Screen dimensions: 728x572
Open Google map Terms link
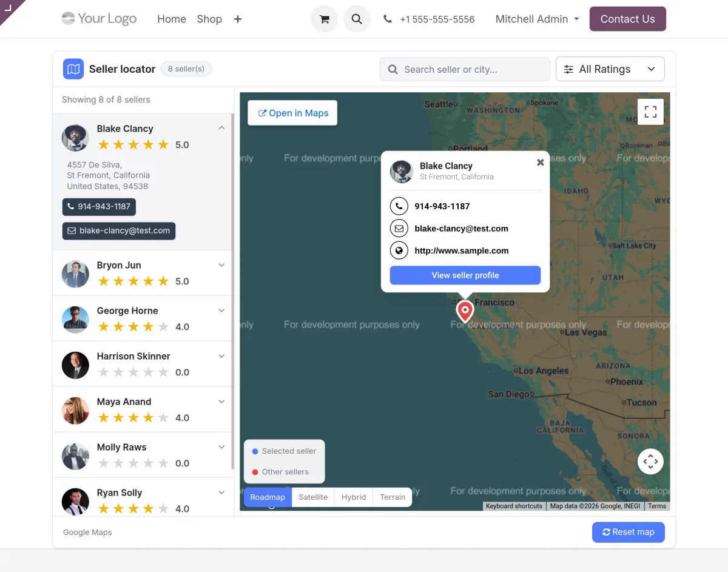click(657, 506)
